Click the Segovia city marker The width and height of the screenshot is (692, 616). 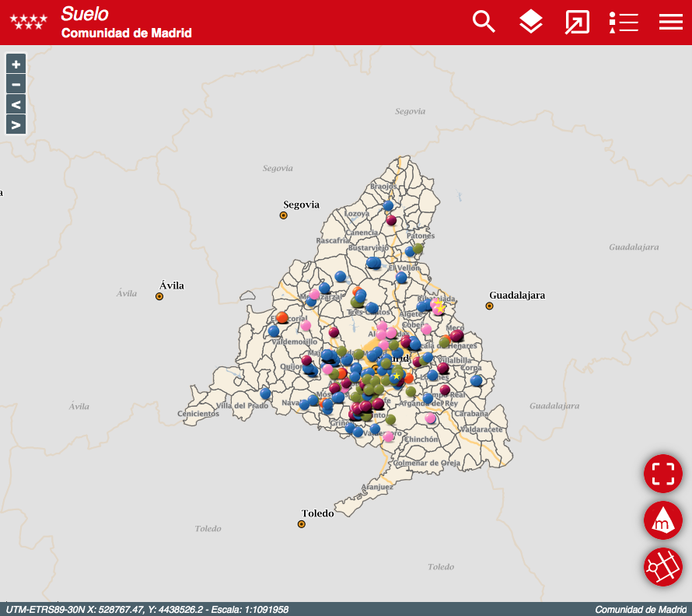[284, 215]
